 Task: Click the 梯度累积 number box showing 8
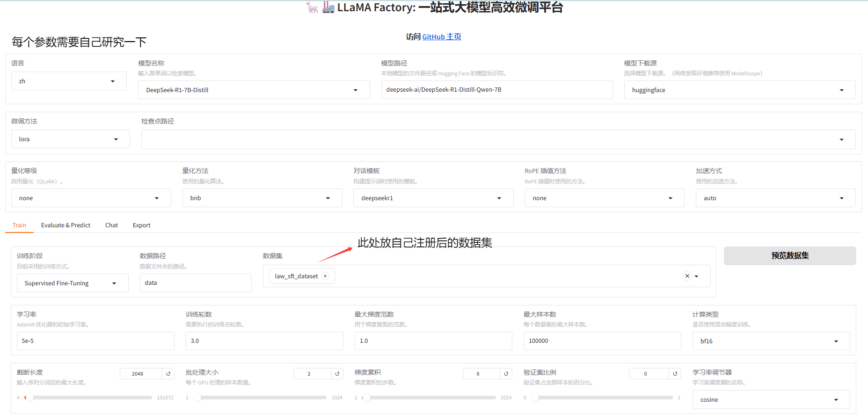click(x=481, y=374)
